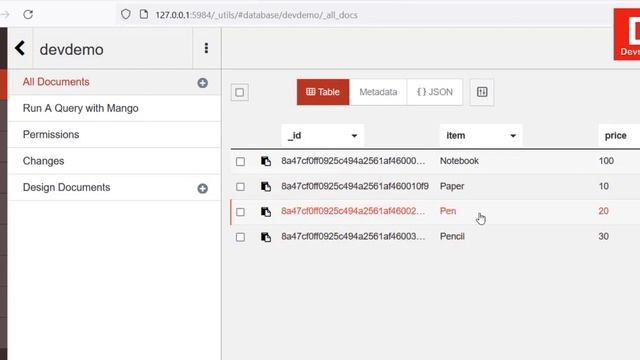Click the price value 100
The height and width of the screenshot is (360, 640).
[606, 161]
